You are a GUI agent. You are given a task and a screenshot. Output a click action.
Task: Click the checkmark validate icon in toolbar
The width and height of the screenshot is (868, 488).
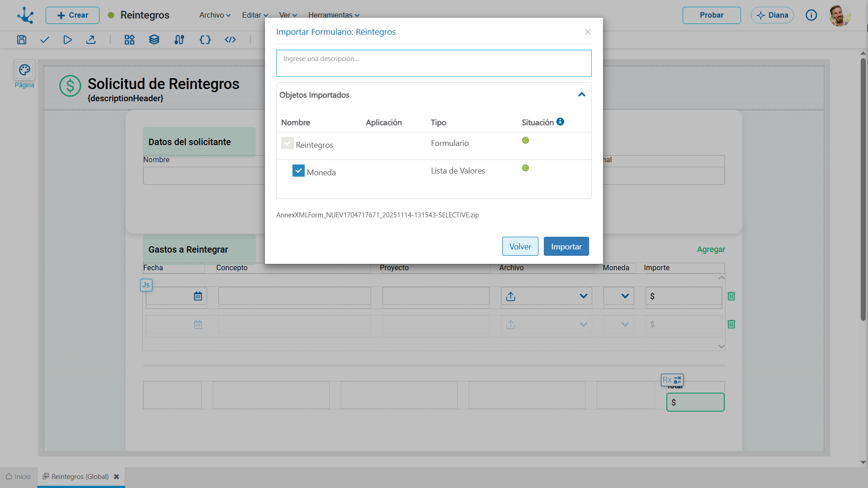[44, 40]
